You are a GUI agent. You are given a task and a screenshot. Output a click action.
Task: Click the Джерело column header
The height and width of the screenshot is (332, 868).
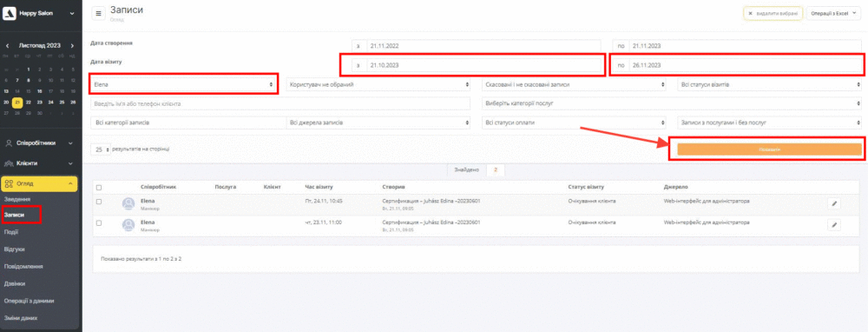click(676, 188)
